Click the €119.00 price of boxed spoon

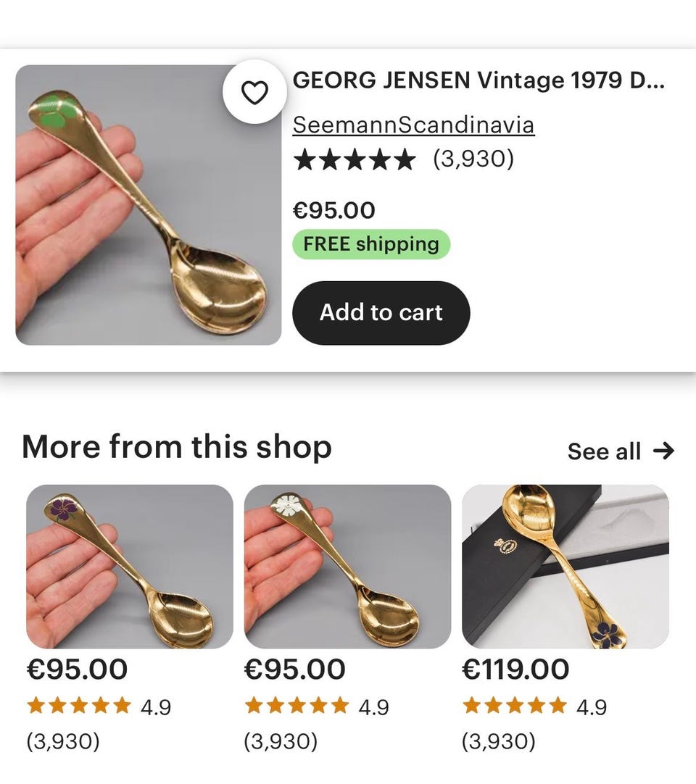coord(515,669)
